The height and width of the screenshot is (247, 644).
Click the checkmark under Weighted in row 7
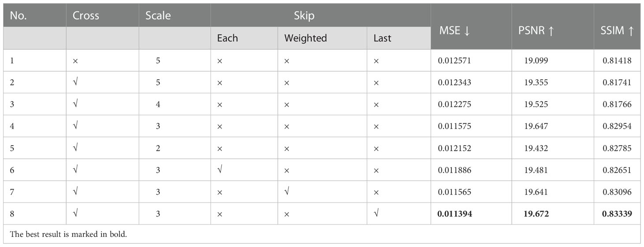[287, 192]
